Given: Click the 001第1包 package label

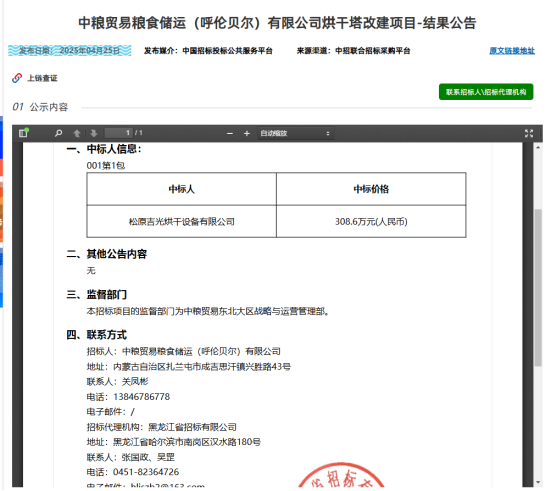Looking at the screenshot, I should tap(106, 166).
